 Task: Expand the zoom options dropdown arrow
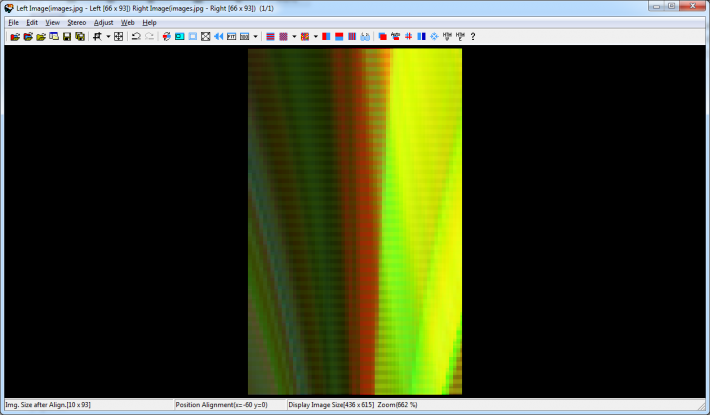[x=255, y=37]
